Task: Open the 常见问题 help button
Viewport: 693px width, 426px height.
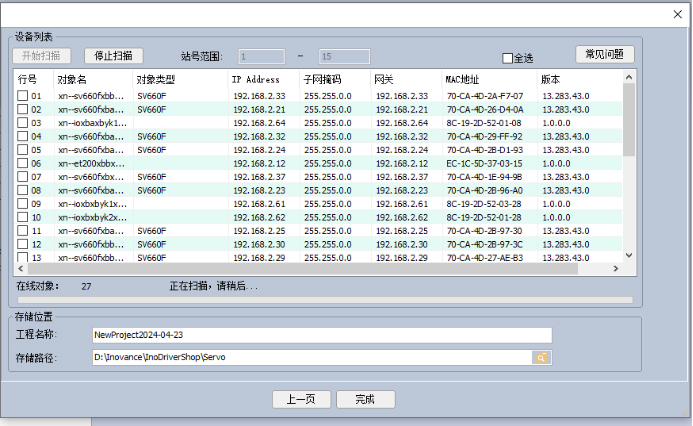Action: pyautogui.click(x=604, y=54)
